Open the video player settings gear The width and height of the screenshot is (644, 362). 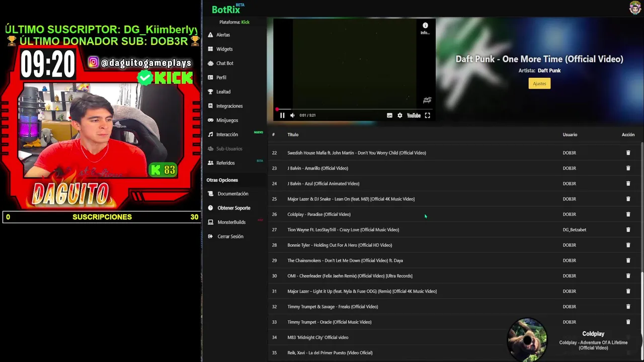(400, 116)
